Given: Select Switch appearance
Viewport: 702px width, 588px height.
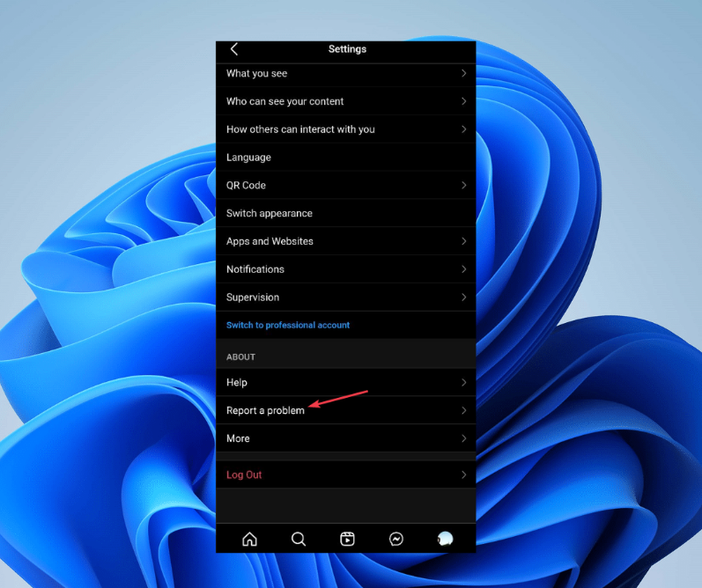Looking at the screenshot, I should coord(345,213).
